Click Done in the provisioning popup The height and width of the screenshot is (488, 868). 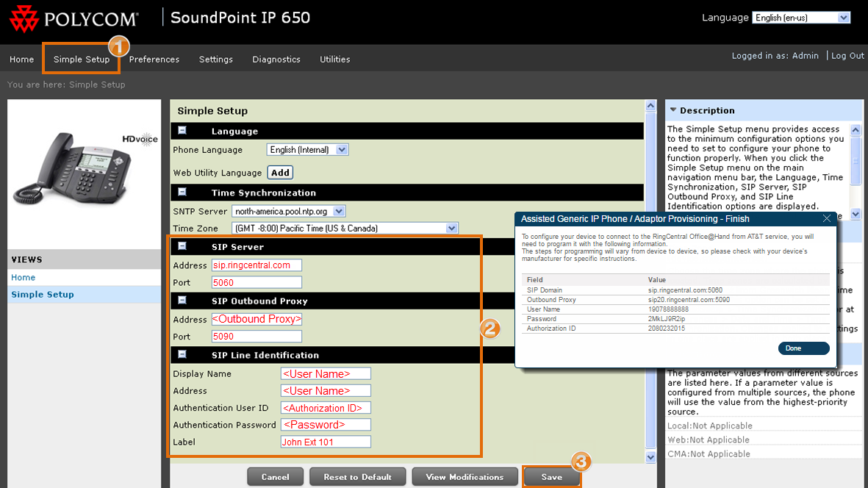pyautogui.click(x=804, y=348)
